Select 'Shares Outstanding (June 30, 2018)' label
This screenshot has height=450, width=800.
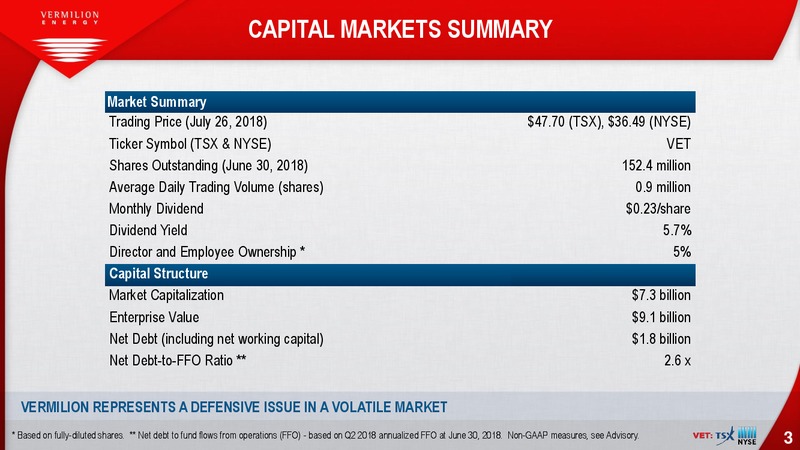click(208, 166)
